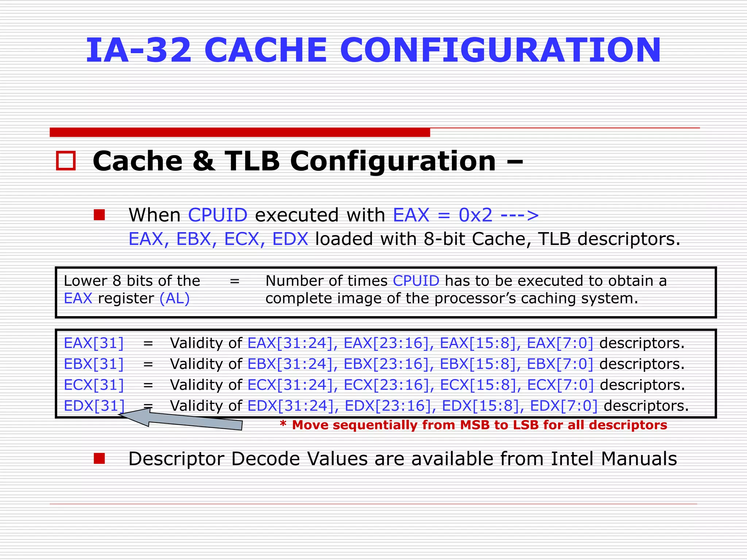Click red square bullet before 'Descriptor Decode Values'

[x=99, y=458]
